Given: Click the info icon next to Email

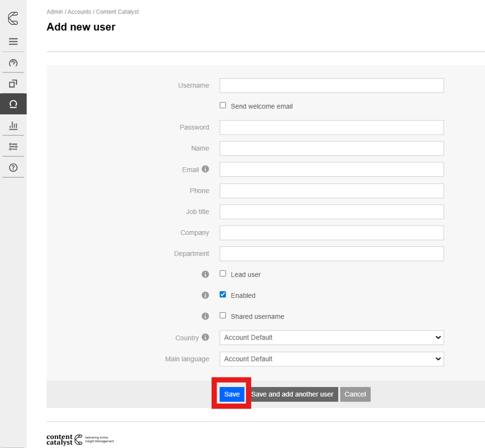Looking at the screenshot, I should (205, 169).
